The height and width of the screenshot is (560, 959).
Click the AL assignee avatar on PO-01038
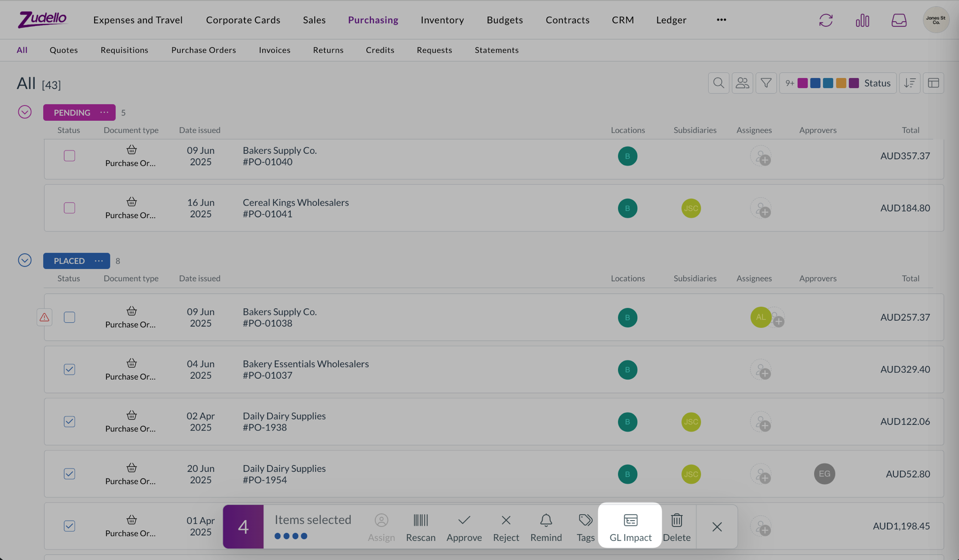pos(760,317)
